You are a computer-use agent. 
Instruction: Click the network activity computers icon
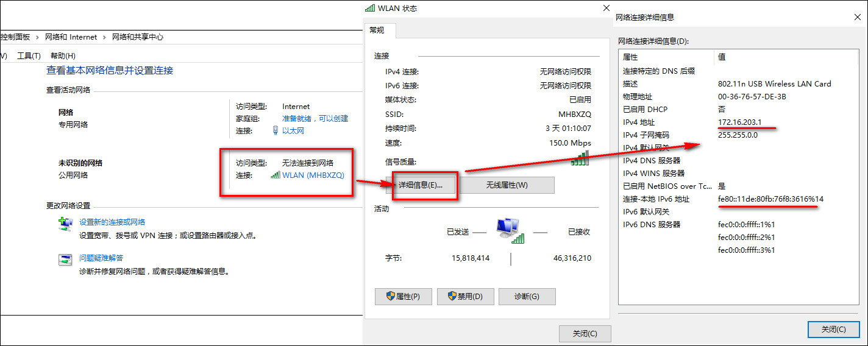(x=511, y=230)
